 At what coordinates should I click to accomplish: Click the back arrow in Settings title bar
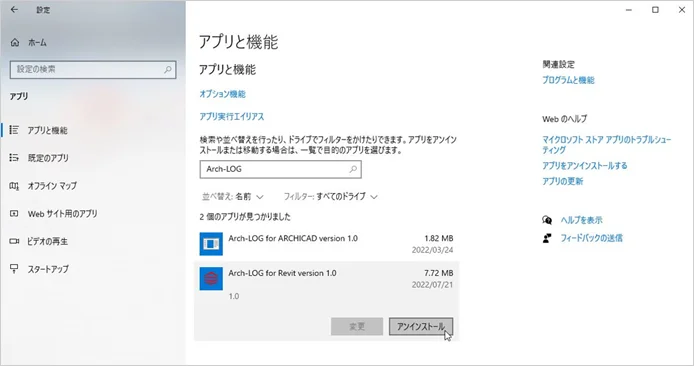[14, 9]
